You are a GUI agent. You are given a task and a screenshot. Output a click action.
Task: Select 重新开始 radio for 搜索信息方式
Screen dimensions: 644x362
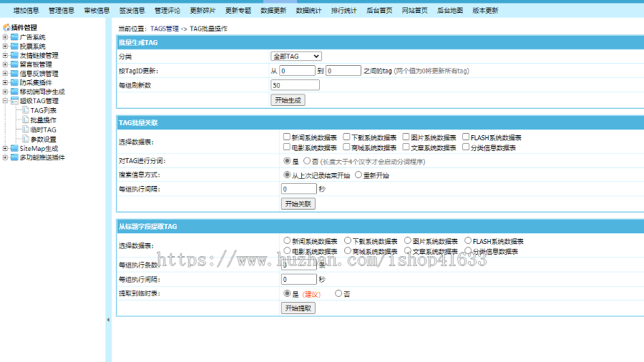pyautogui.click(x=359, y=175)
